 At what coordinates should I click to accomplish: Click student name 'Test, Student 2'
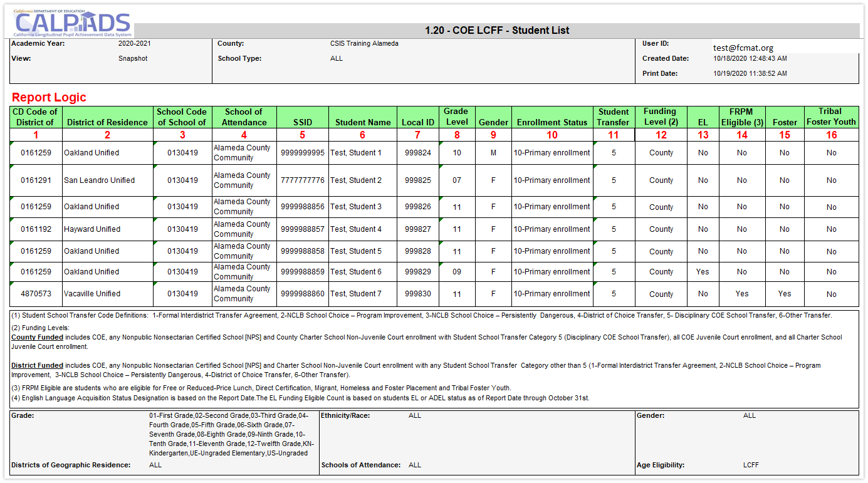click(356, 180)
